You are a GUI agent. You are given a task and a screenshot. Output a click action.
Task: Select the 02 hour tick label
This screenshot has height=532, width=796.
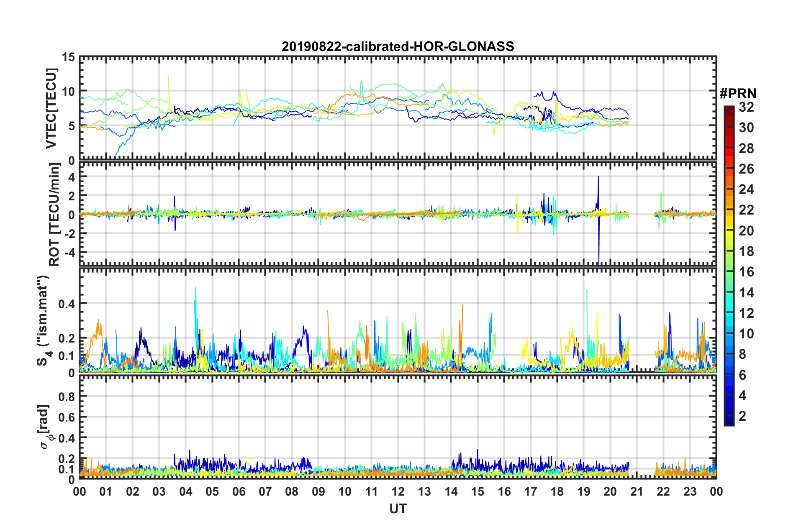[x=133, y=491]
